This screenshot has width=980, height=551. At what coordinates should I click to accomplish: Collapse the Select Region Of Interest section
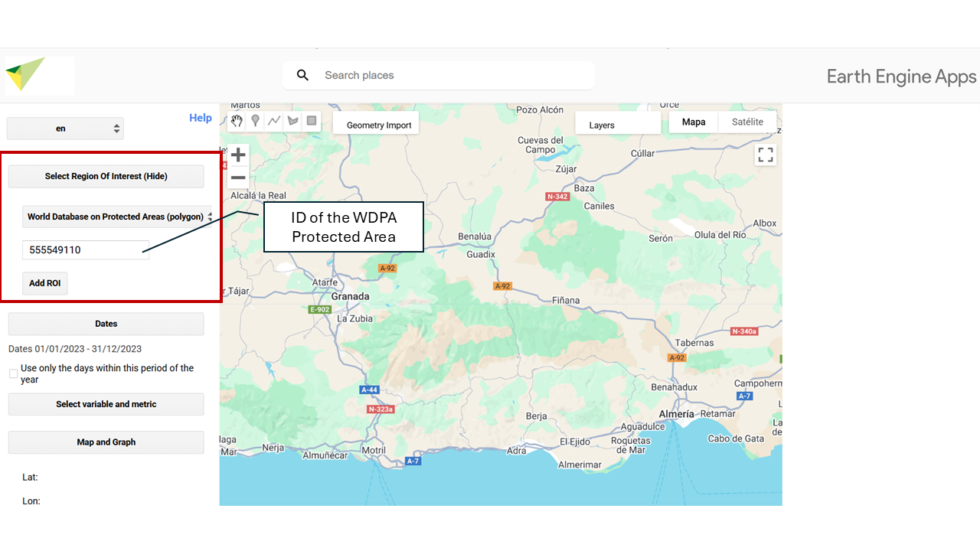click(x=106, y=176)
